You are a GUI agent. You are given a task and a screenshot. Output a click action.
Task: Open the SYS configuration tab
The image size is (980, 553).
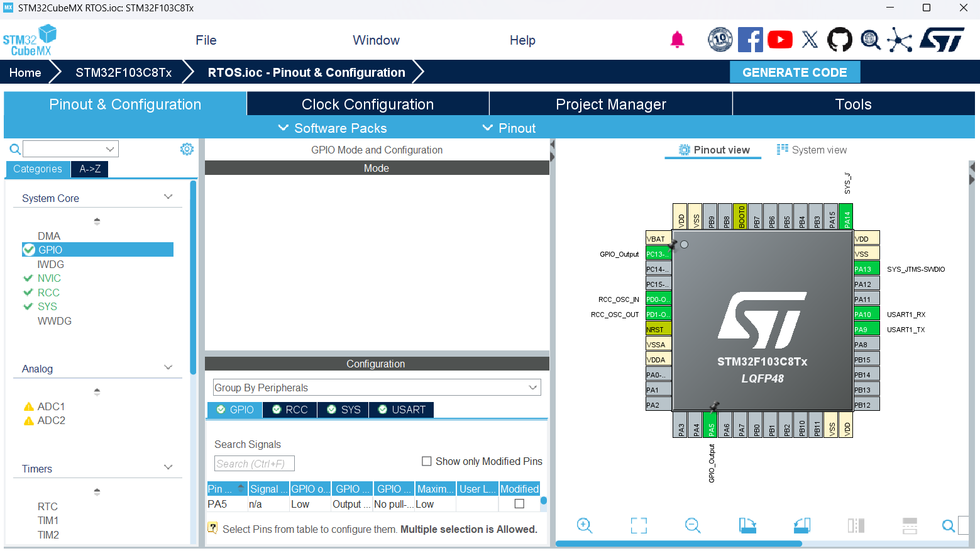point(343,410)
